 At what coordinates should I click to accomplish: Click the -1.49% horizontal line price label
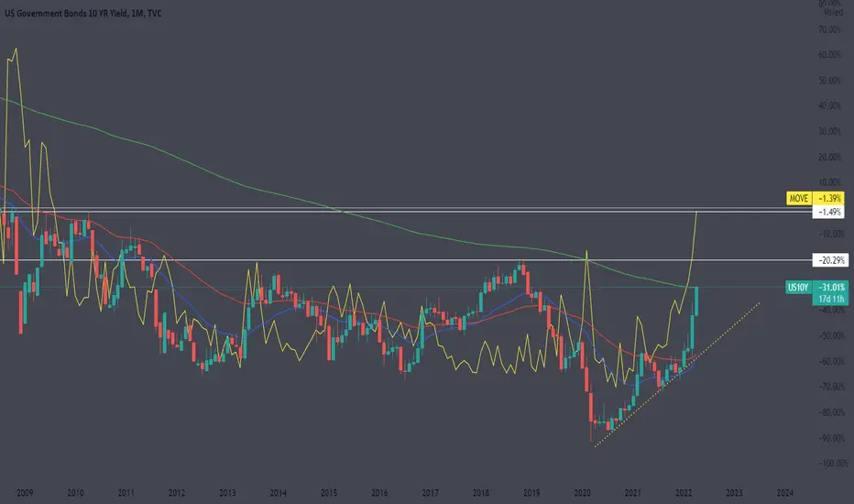pyautogui.click(x=828, y=212)
